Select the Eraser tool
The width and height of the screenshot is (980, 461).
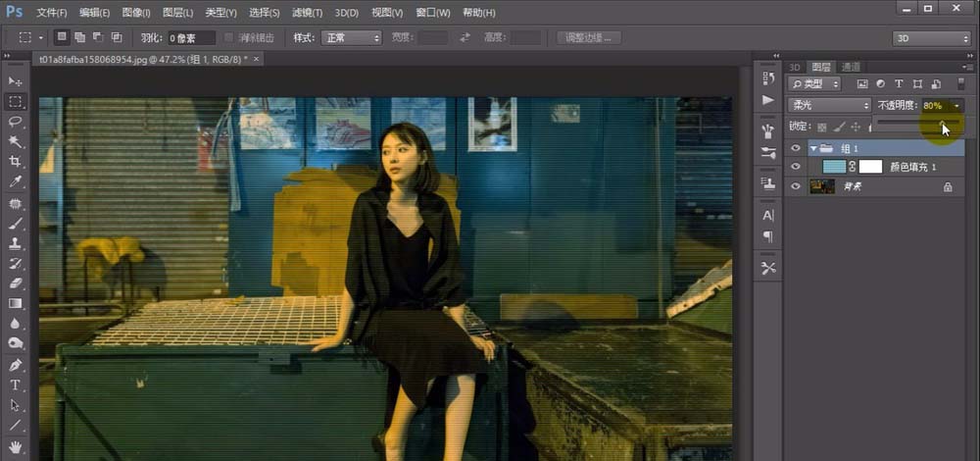click(16, 283)
